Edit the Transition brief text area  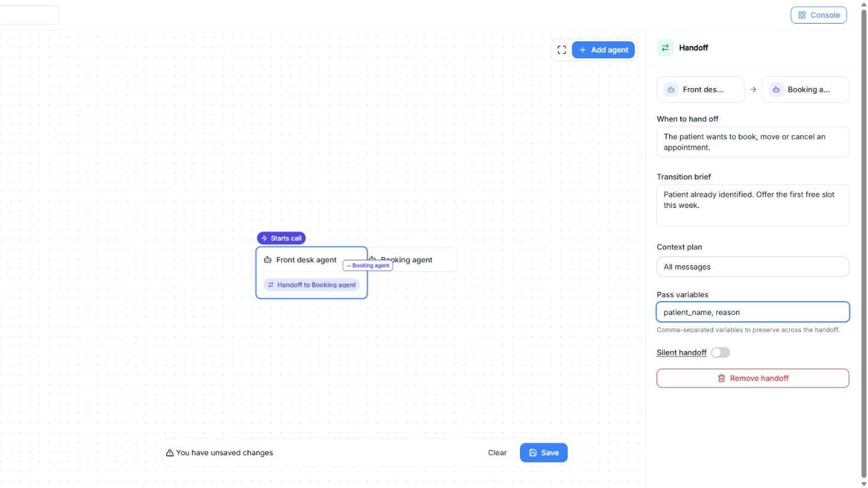[752, 205]
